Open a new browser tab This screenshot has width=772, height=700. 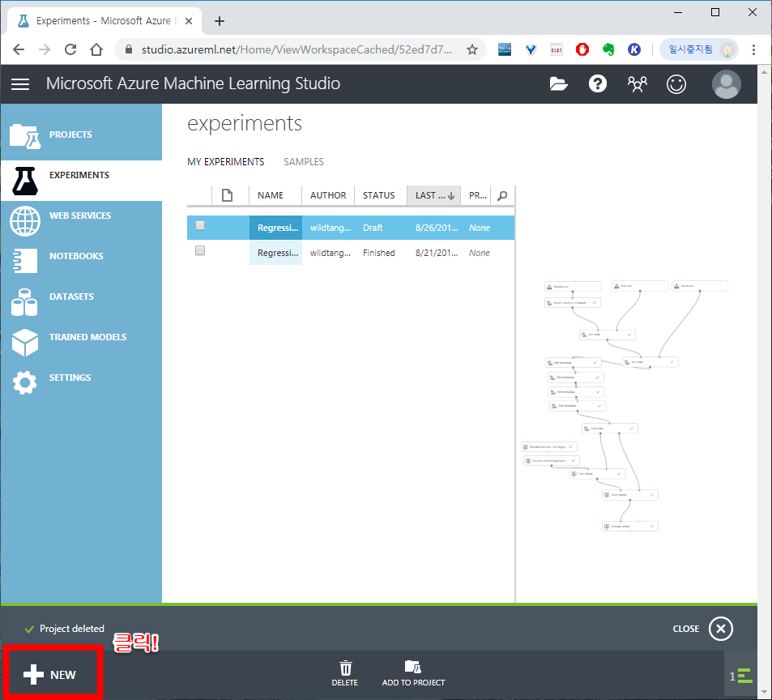(220, 21)
